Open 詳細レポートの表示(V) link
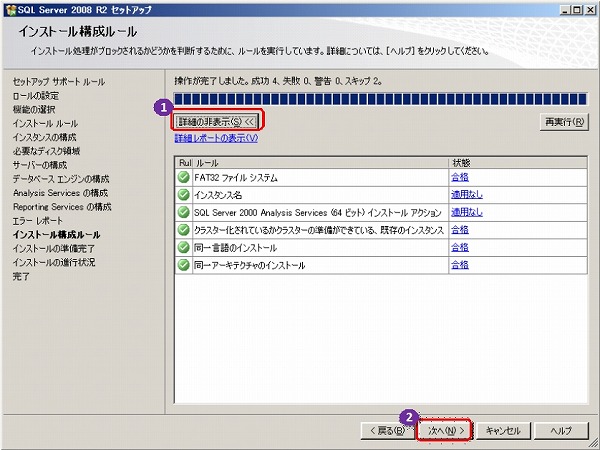 216,138
